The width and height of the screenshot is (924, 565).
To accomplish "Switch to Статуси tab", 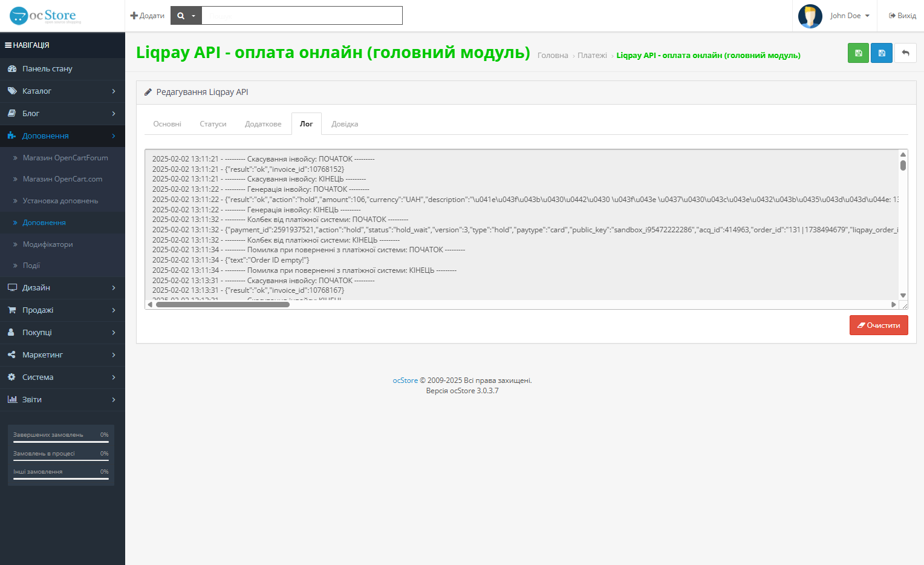I will (213, 124).
